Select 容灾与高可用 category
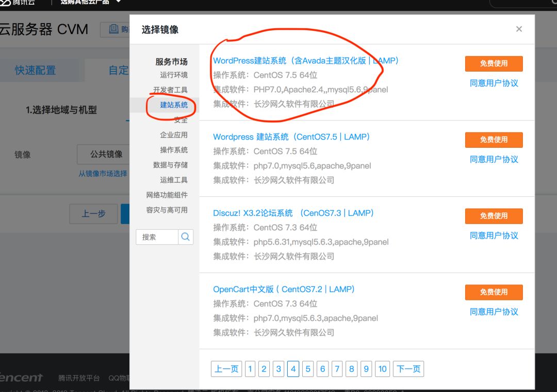The height and width of the screenshot is (392, 557). point(167,210)
